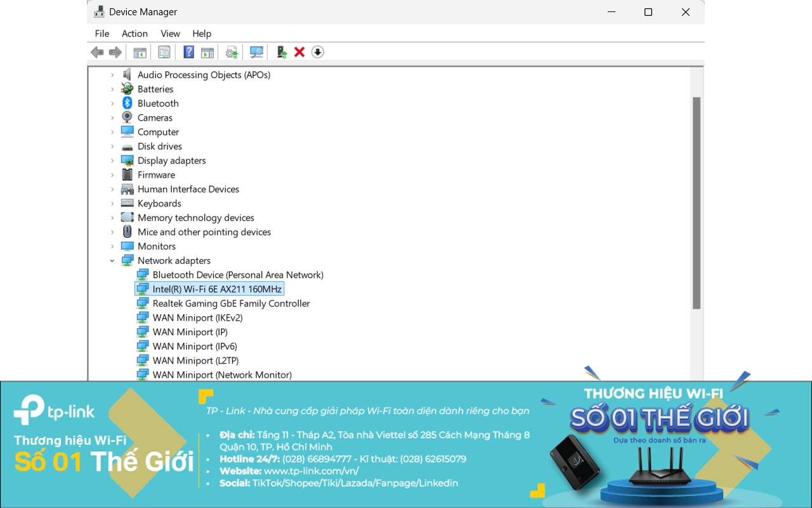812x508 pixels.
Task: Click the WAN Miniport (IKEv2) adapter icon
Action: click(143, 317)
